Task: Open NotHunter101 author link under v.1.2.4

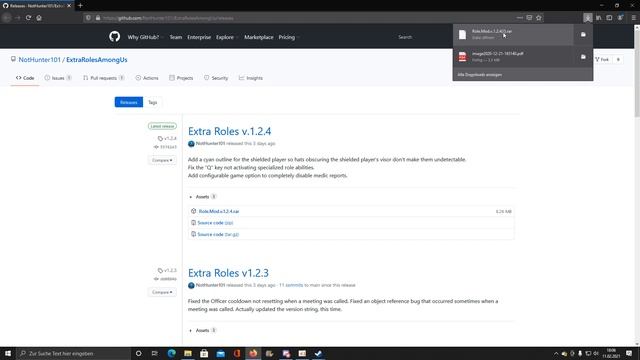Action: click(x=210, y=144)
